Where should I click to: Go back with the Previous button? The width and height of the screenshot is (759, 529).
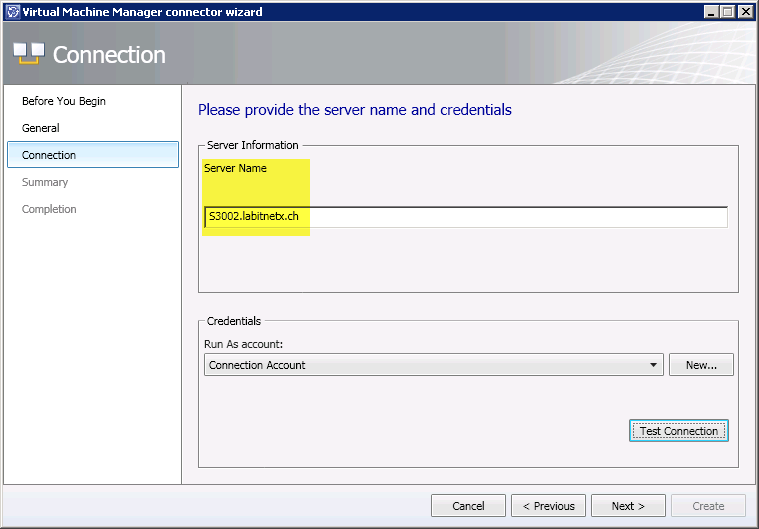point(548,506)
